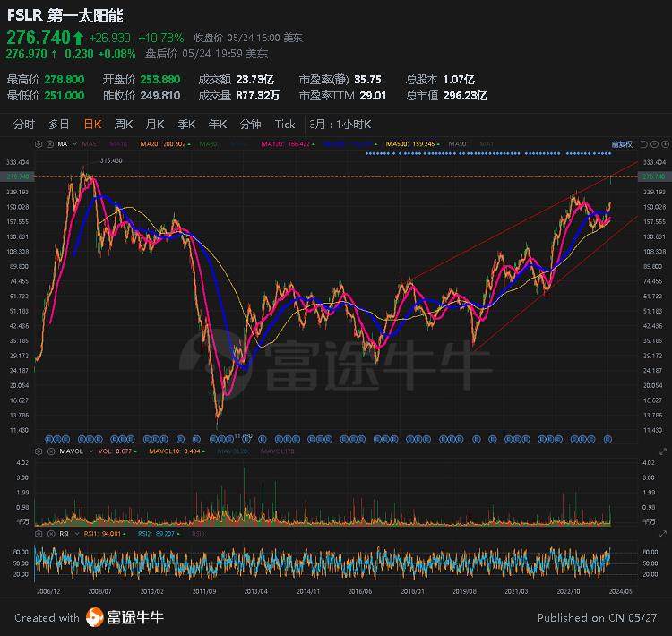Select the 月K monthly candlestick tab
Viewport: 672px width, 636px height.
point(155,125)
